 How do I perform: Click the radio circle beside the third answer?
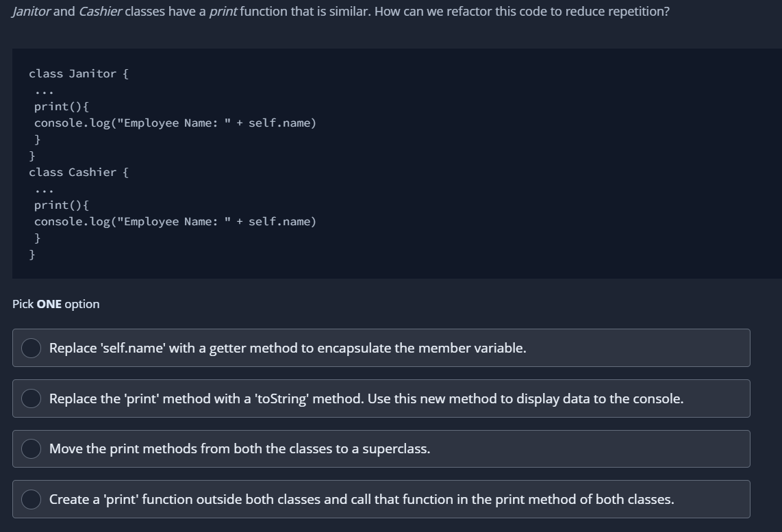(x=30, y=448)
